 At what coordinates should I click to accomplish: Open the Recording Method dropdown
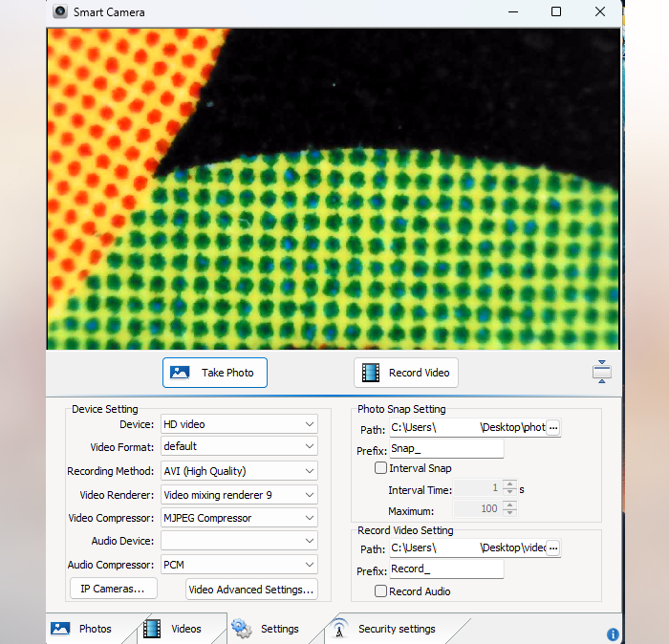coord(239,471)
